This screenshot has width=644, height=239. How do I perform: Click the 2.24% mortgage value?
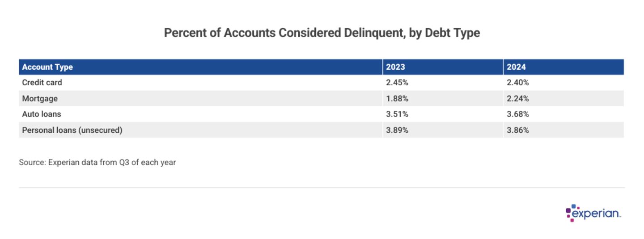[518, 98]
